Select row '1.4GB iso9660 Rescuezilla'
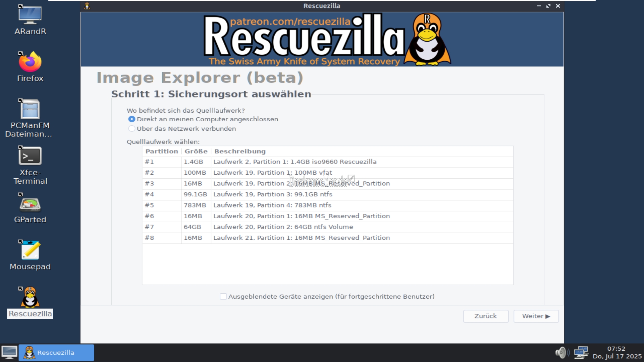Screen dimensions: 644x362 click(x=328, y=162)
